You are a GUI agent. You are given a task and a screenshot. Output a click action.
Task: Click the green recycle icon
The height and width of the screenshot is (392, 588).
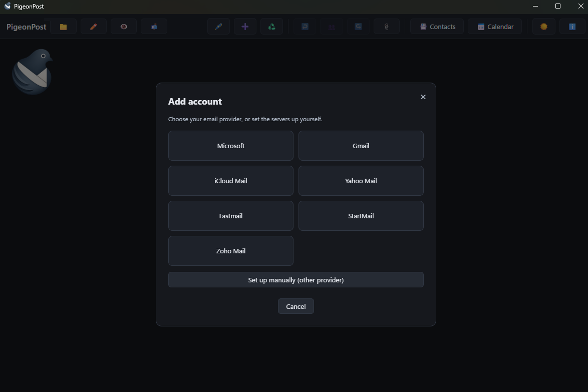271,27
